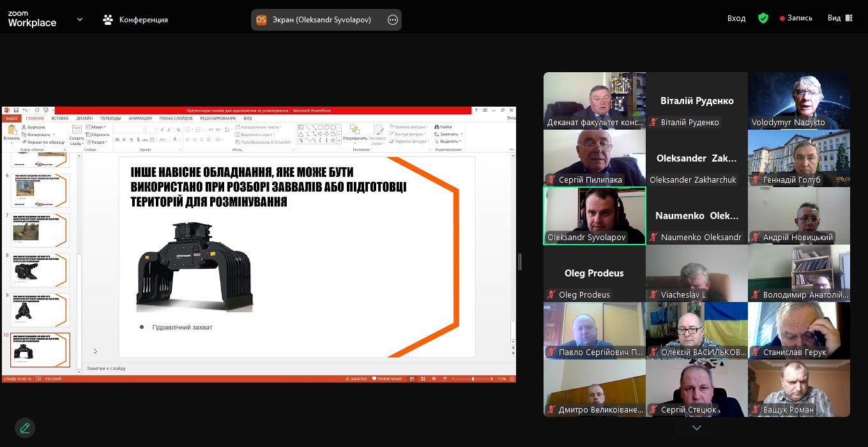868x447 pixels.
Task: Toggle bold Ж formatting
Action: 118,139
